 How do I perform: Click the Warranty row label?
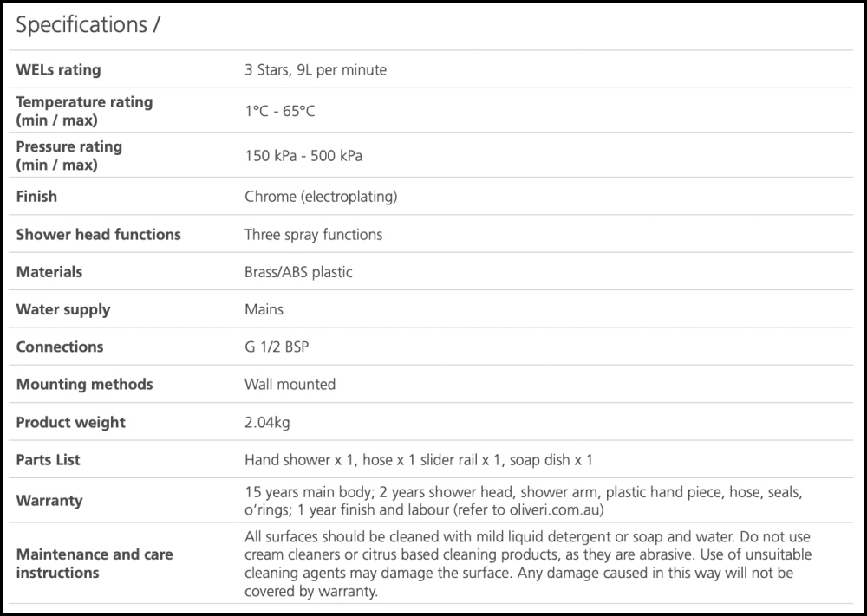(x=49, y=500)
